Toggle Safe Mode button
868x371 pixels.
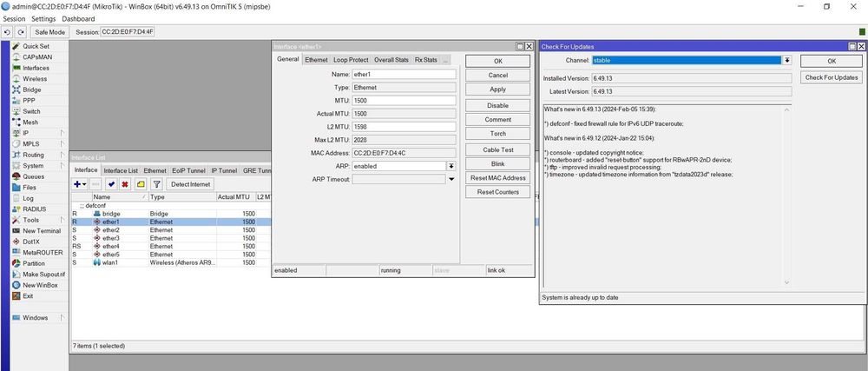[49, 32]
